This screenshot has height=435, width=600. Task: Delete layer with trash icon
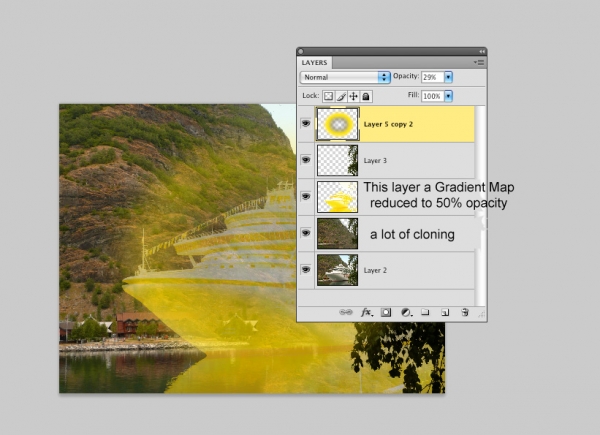pyautogui.click(x=465, y=312)
